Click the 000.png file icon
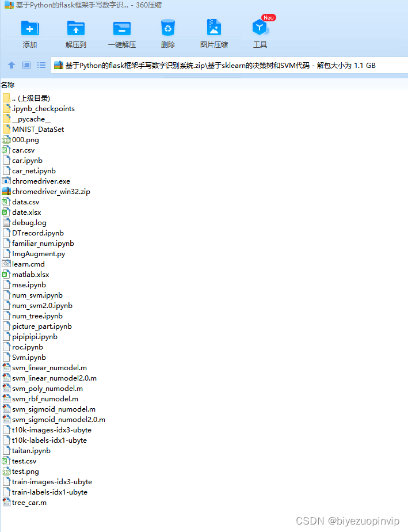 (6, 140)
